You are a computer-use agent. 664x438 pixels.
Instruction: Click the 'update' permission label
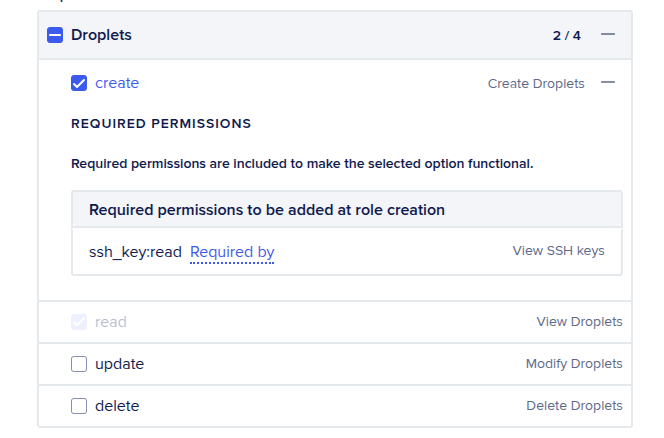tap(119, 364)
